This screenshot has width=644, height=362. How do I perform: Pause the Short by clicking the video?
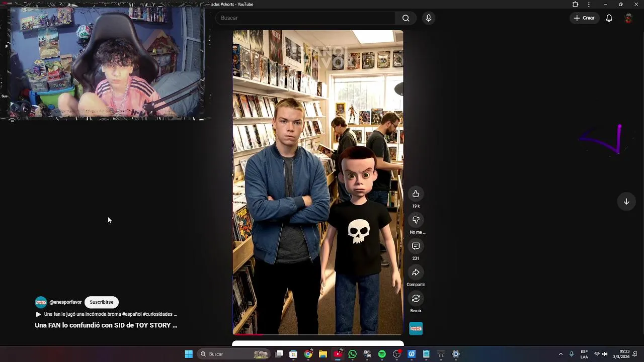pos(318,183)
